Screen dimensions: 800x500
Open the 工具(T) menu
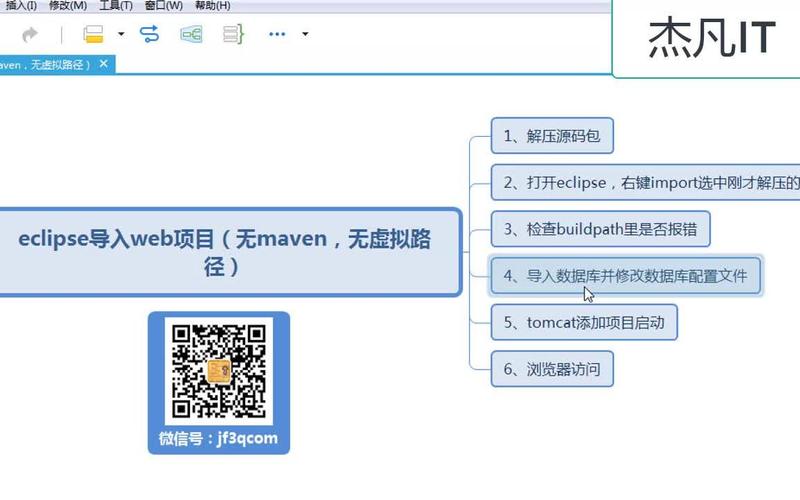pos(115,6)
